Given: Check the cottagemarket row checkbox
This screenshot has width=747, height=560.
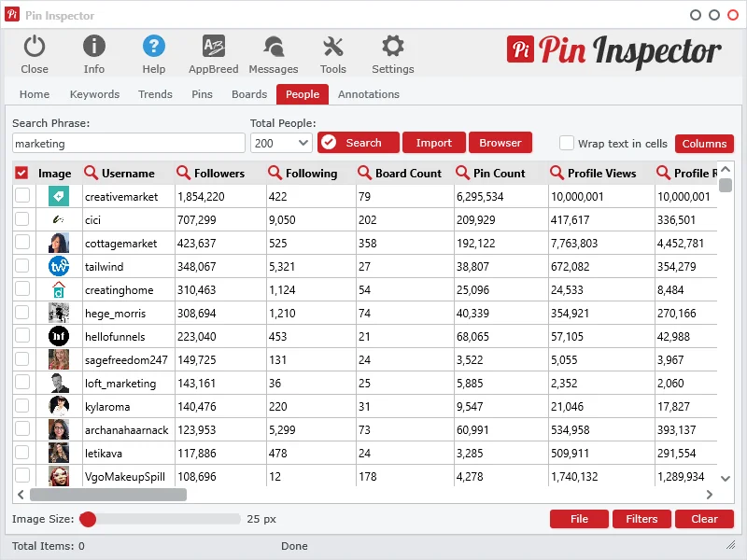Looking at the screenshot, I should 21,242.
